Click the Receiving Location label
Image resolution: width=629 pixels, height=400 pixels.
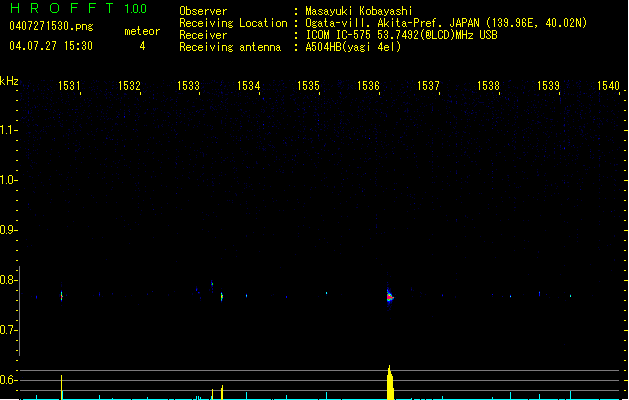coord(233,23)
